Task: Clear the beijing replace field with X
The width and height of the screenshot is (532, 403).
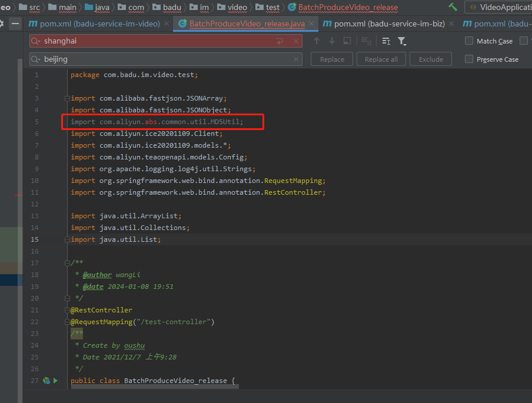Action: pyautogui.click(x=296, y=59)
